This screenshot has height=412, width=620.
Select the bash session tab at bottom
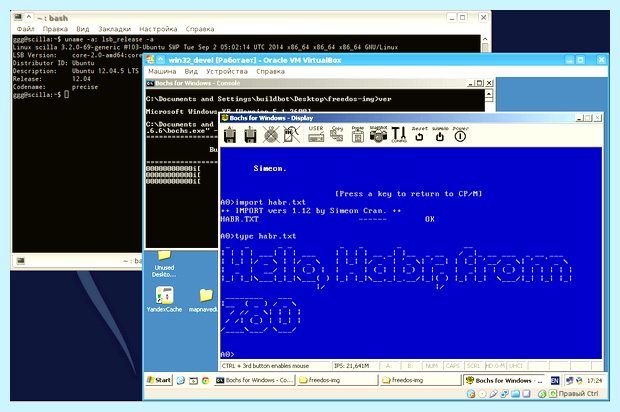click(132, 261)
